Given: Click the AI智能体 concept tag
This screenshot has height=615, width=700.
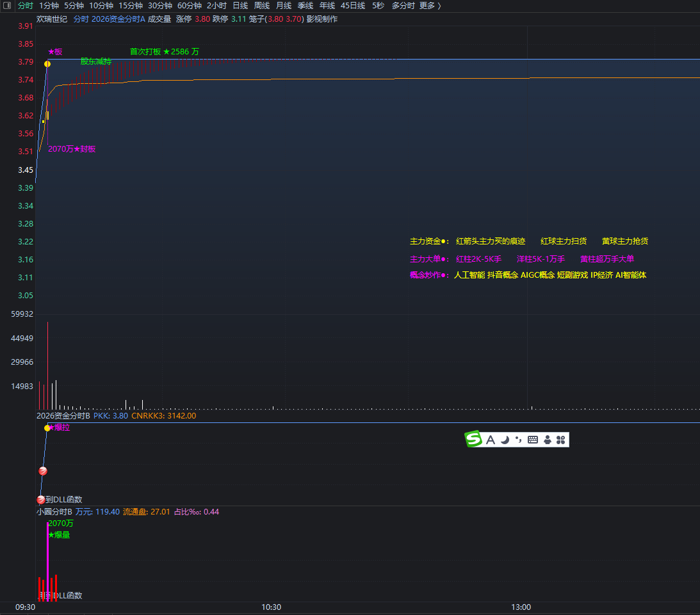Looking at the screenshot, I should pos(631,275).
